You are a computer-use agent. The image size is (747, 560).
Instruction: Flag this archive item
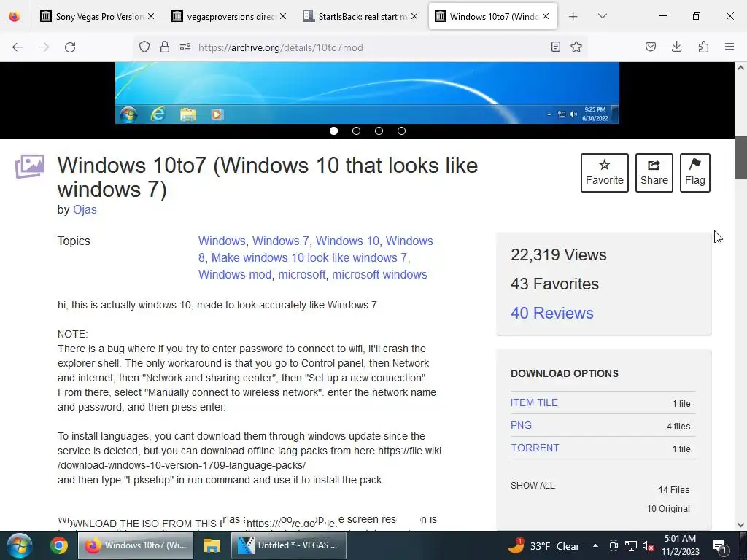tap(695, 173)
